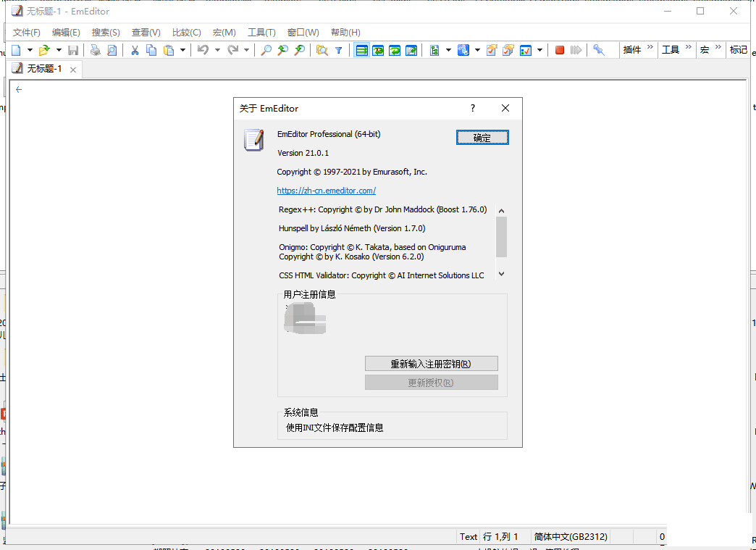The width and height of the screenshot is (756, 550).
Task: Expand the Undo history dropdown arrow
Action: pyautogui.click(x=217, y=50)
